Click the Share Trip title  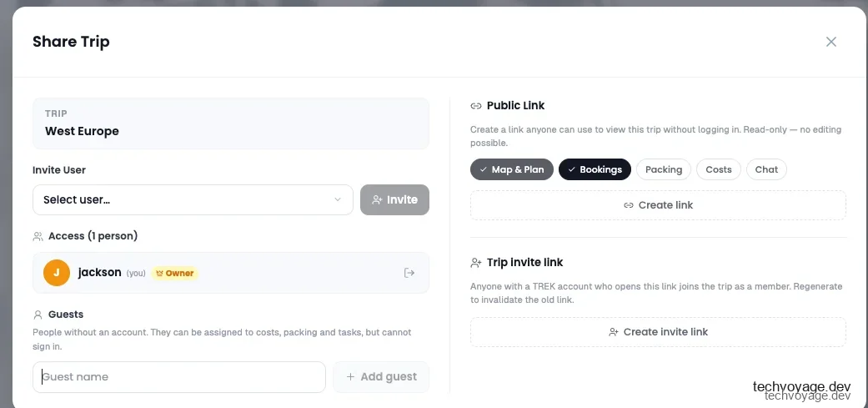coord(71,42)
